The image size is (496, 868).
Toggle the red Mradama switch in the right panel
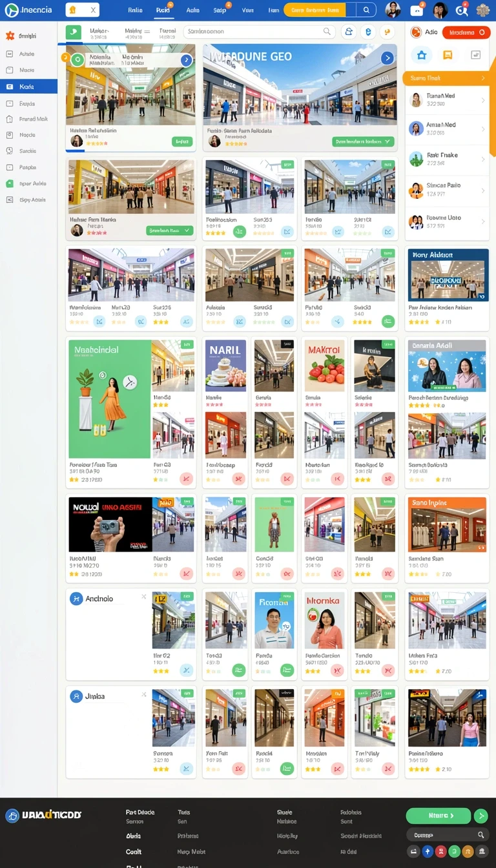point(465,33)
